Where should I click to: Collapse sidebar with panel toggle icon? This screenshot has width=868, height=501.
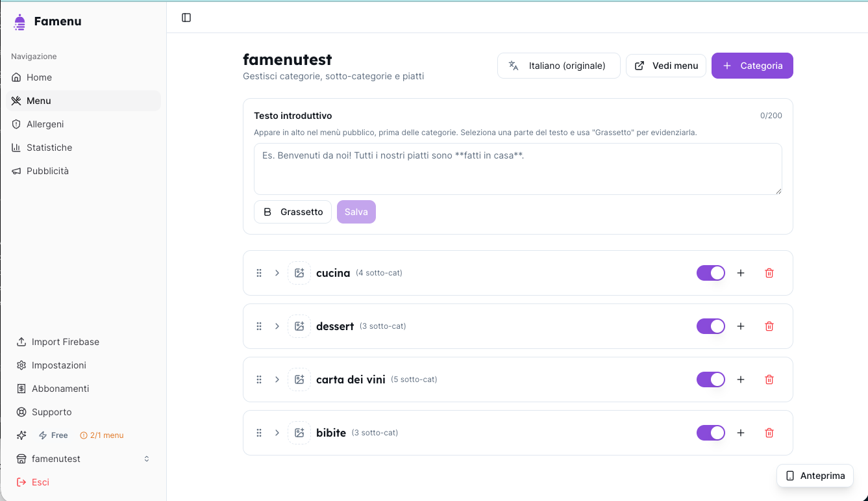pos(186,18)
